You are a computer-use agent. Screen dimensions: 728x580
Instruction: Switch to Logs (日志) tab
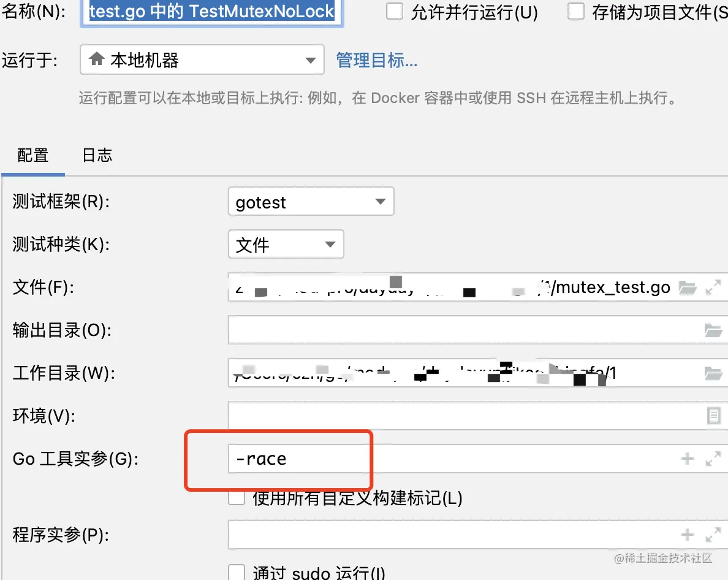[97, 155]
